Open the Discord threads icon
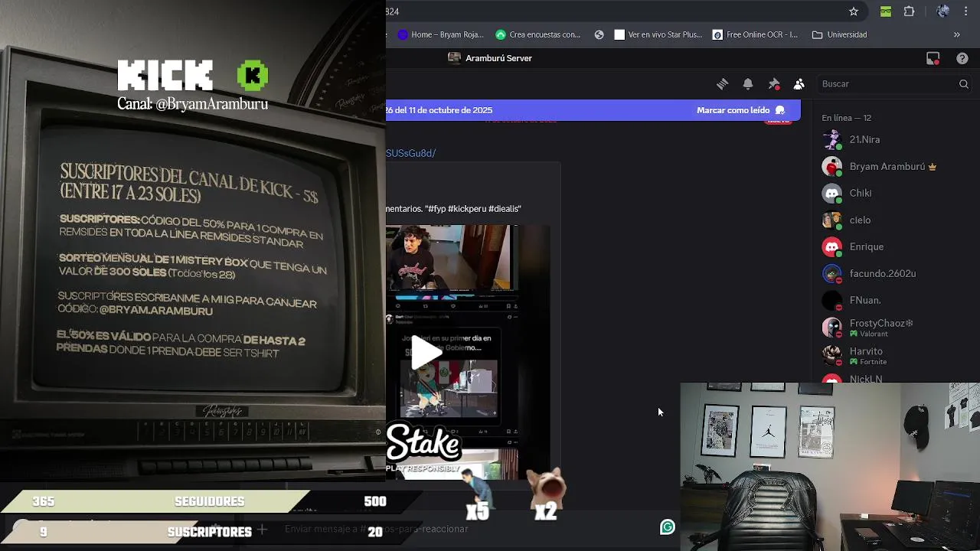This screenshot has width=980, height=551. [722, 84]
